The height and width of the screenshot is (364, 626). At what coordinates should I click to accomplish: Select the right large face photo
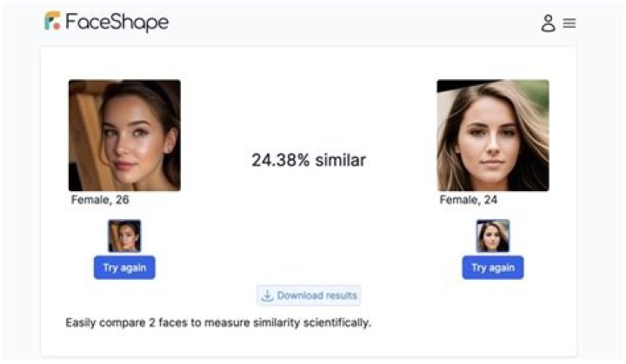[493, 136]
